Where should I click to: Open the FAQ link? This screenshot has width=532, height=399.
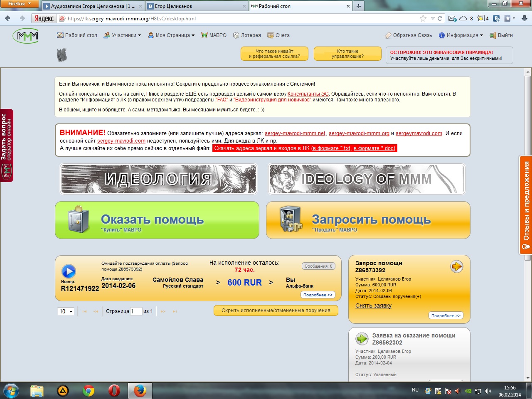coord(222,100)
